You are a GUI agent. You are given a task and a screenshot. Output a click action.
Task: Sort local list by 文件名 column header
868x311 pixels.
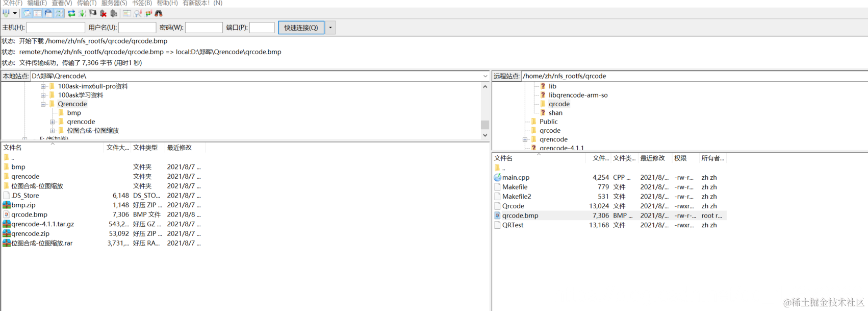(x=53, y=148)
